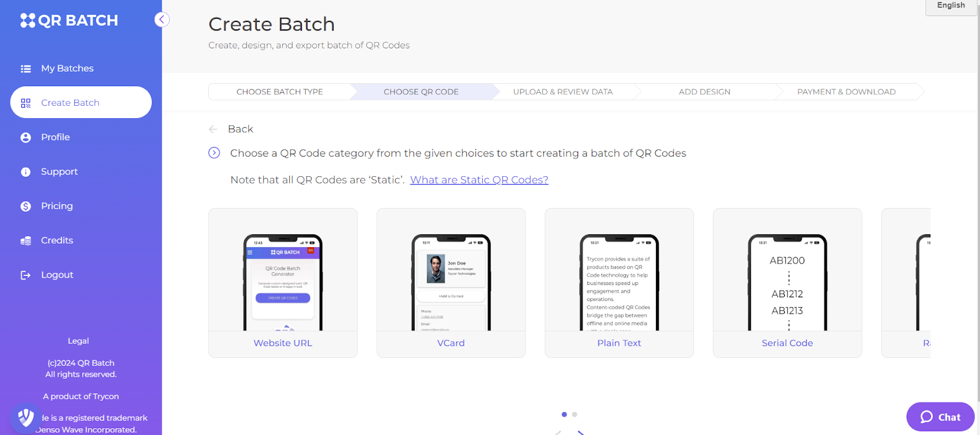Open the Legal link in sidebar
Viewport: 980px width, 435px height.
tap(78, 341)
